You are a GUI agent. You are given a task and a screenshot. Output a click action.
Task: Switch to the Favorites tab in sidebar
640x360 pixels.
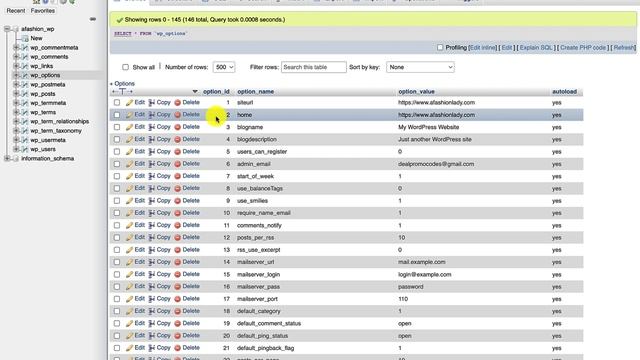(42, 11)
